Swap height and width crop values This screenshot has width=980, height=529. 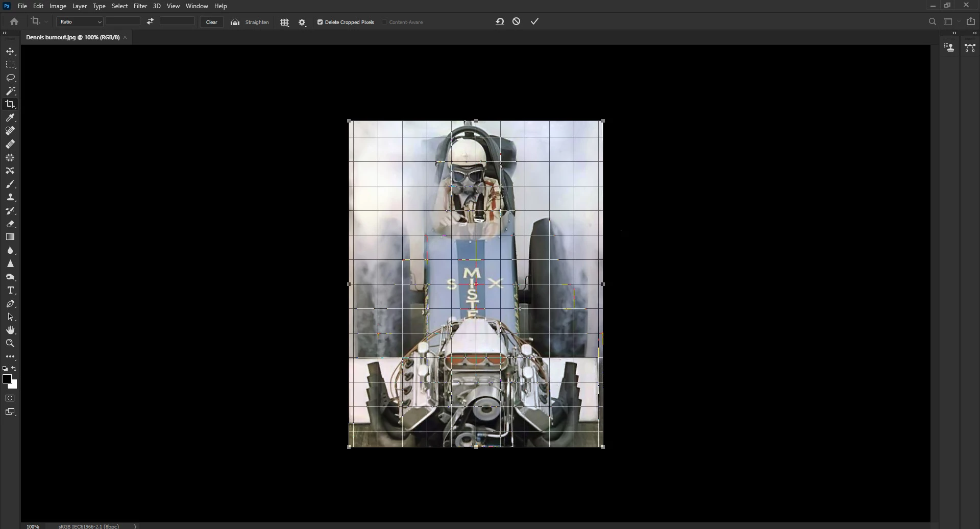150,21
